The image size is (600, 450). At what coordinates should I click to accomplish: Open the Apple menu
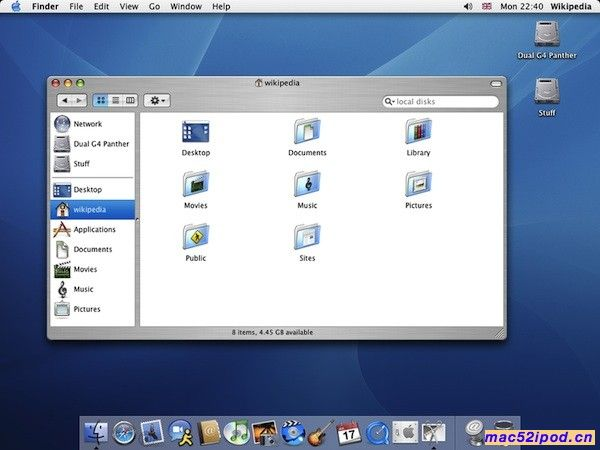tap(16, 7)
